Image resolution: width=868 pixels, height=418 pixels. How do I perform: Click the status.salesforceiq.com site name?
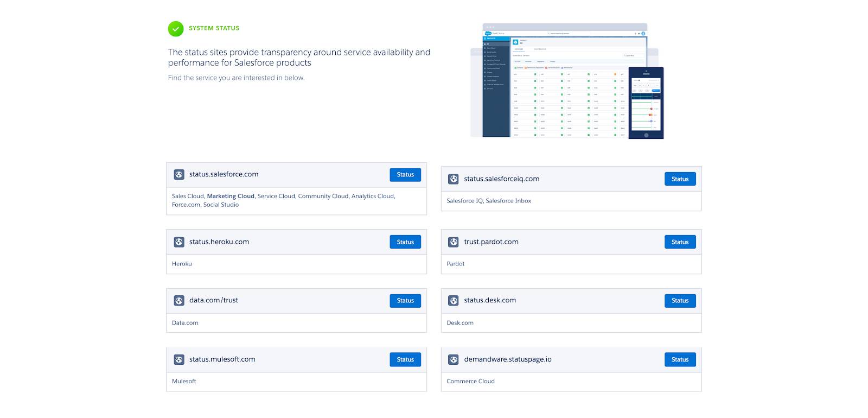pyautogui.click(x=501, y=179)
